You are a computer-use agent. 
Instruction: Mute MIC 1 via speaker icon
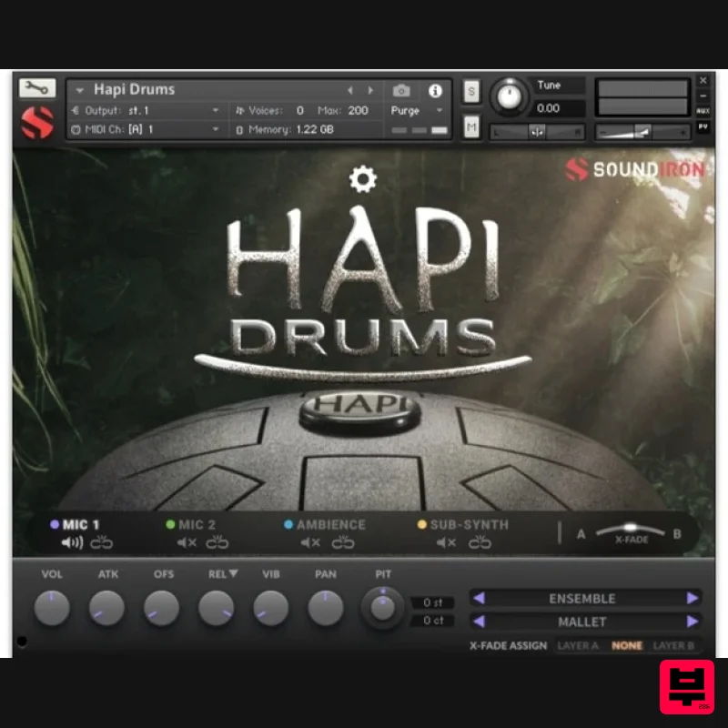(x=72, y=542)
